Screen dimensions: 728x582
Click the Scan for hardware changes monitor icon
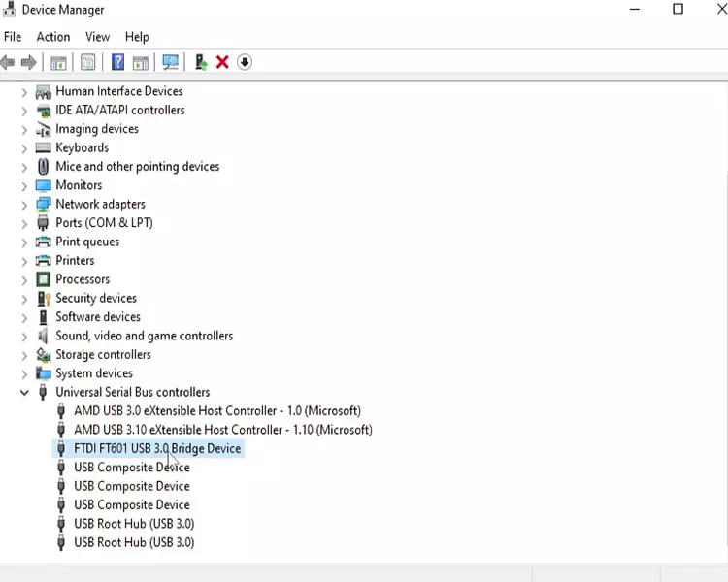click(x=171, y=62)
